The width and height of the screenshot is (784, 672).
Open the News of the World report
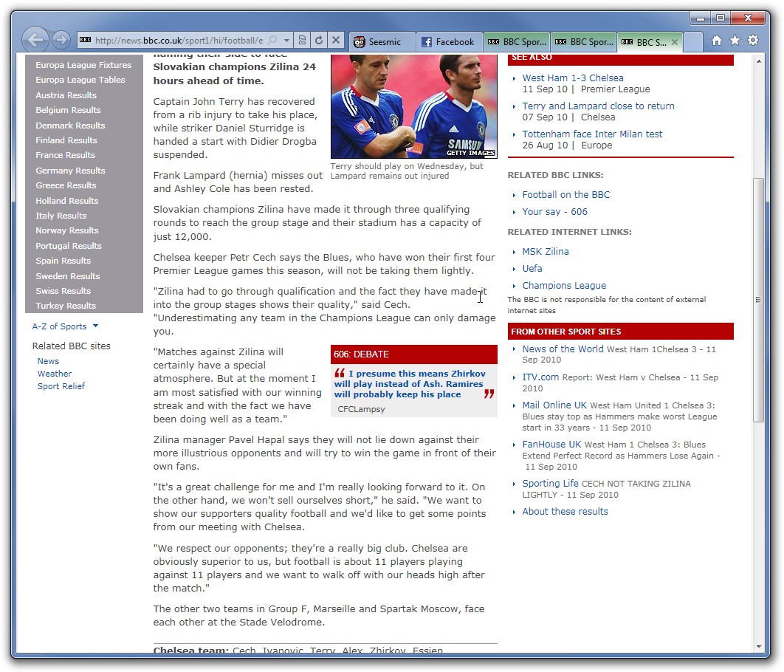[x=563, y=349]
